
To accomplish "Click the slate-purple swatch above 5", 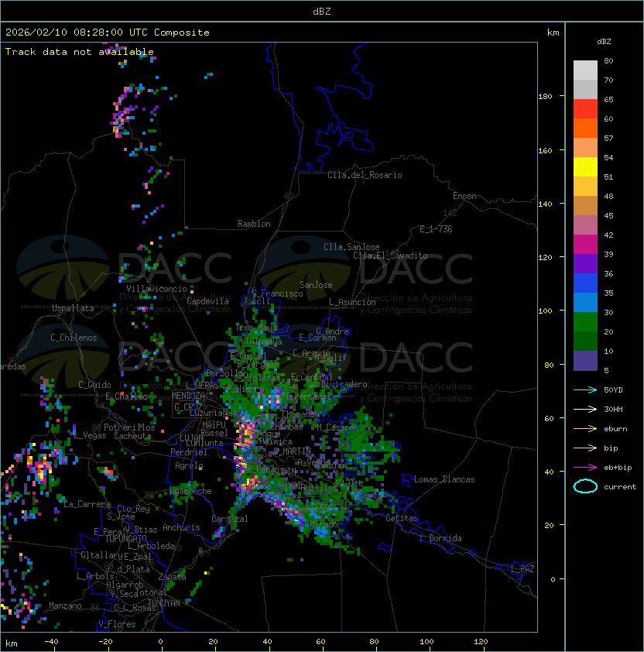I will [585, 361].
